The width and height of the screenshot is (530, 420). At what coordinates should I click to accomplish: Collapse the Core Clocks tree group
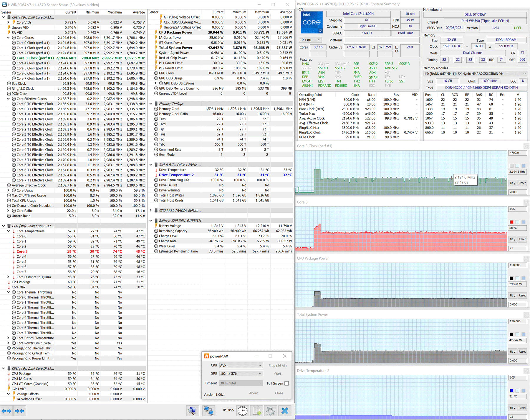tap(8, 38)
